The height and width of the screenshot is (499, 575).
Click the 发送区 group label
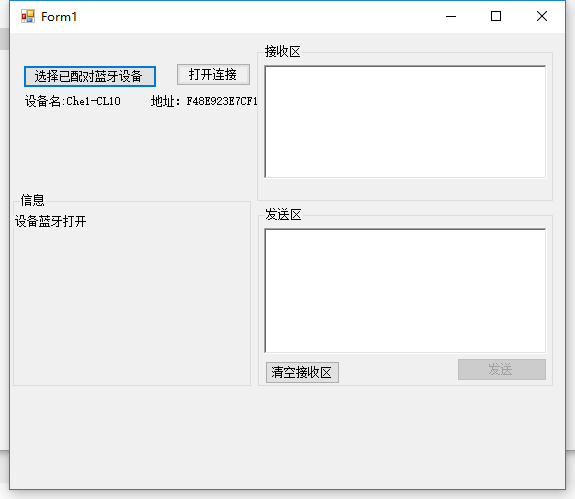283,215
